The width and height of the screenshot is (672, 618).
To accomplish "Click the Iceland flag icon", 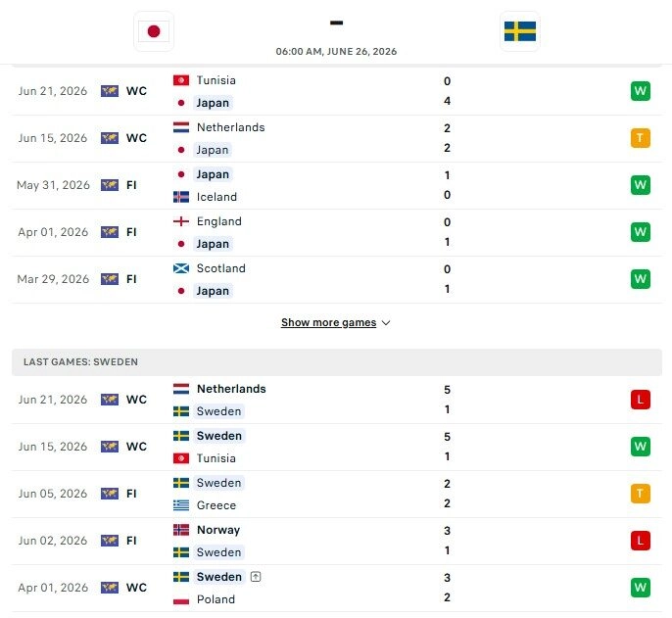I will coord(181,197).
